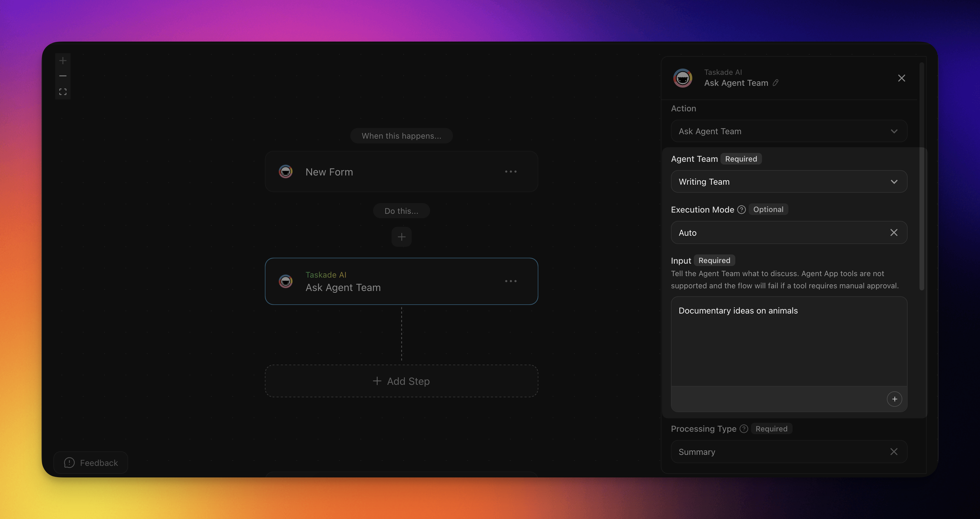Viewport: 980px width, 519px height.
Task: Insert a step using the small plus button
Action: pos(401,237)
